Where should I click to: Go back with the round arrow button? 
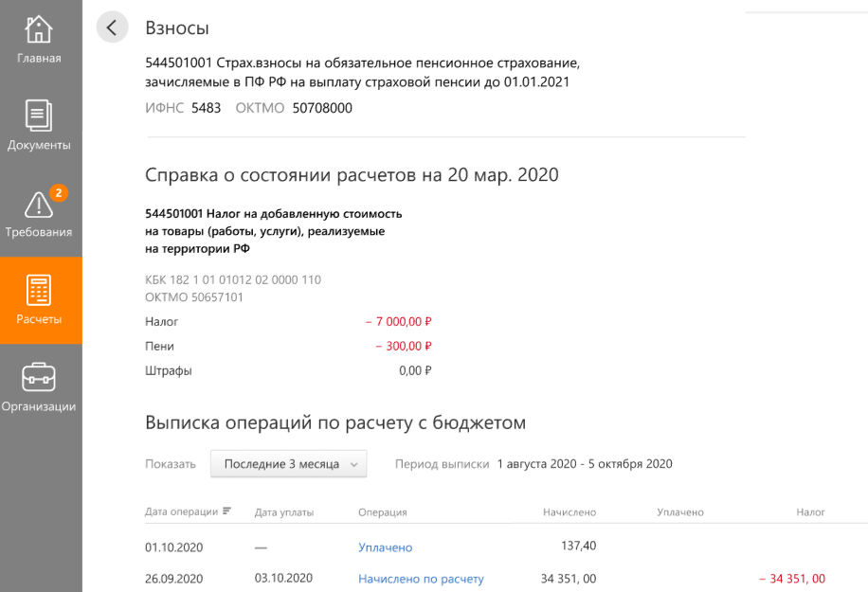[113, 27]
